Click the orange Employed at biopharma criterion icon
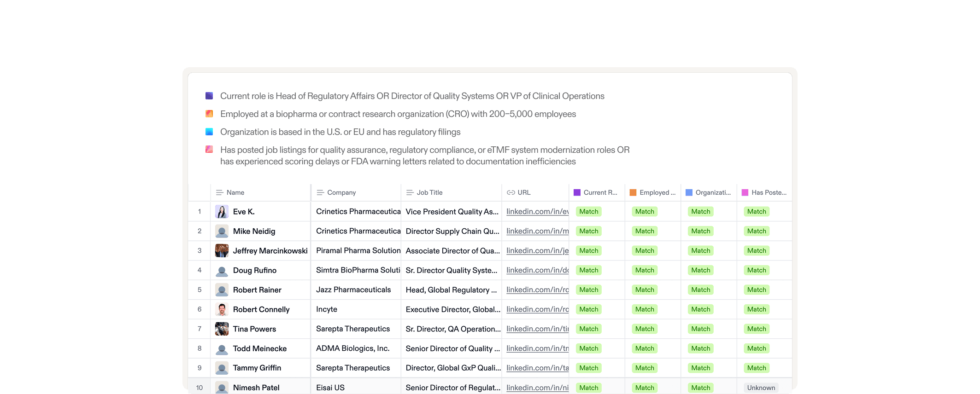This screenshot has height=394, width=980. (209, 114)
